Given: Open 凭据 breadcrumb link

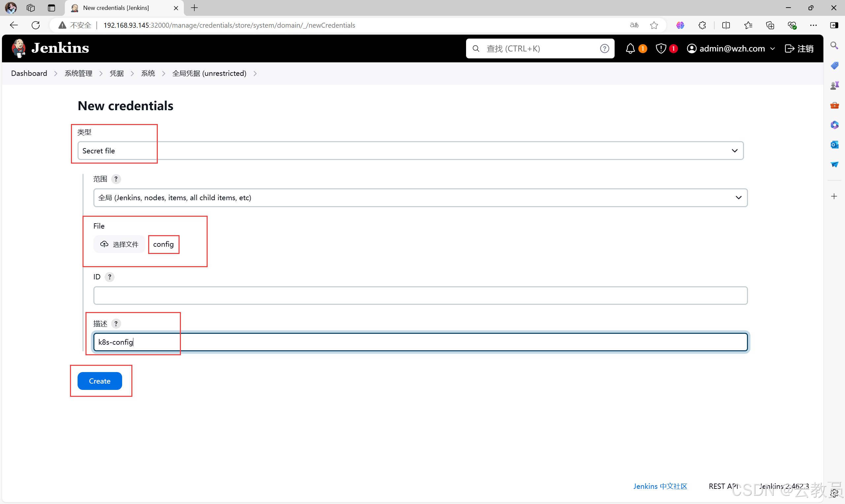Looking at the screenshot, I should (x=117, y=73).
